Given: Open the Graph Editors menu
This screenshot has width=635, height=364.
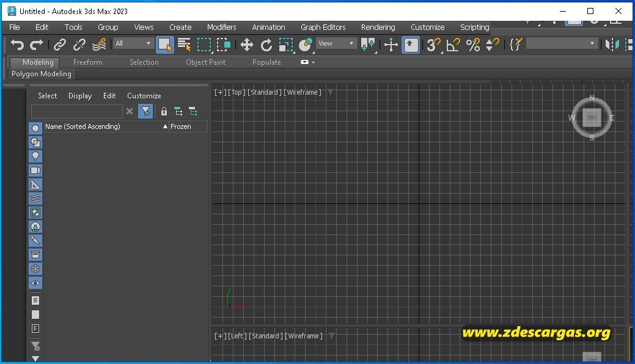Looking at the screenshot, I should [x=323, y=27].
